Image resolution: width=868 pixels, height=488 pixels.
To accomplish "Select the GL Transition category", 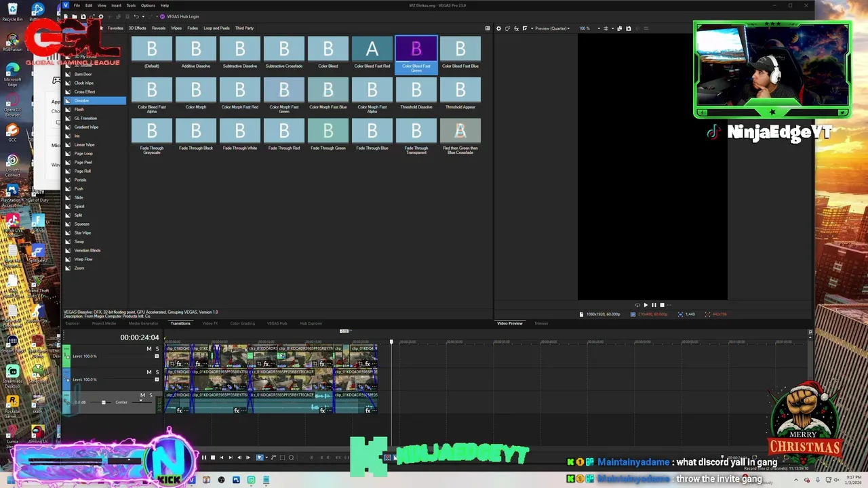I will 85,118.
